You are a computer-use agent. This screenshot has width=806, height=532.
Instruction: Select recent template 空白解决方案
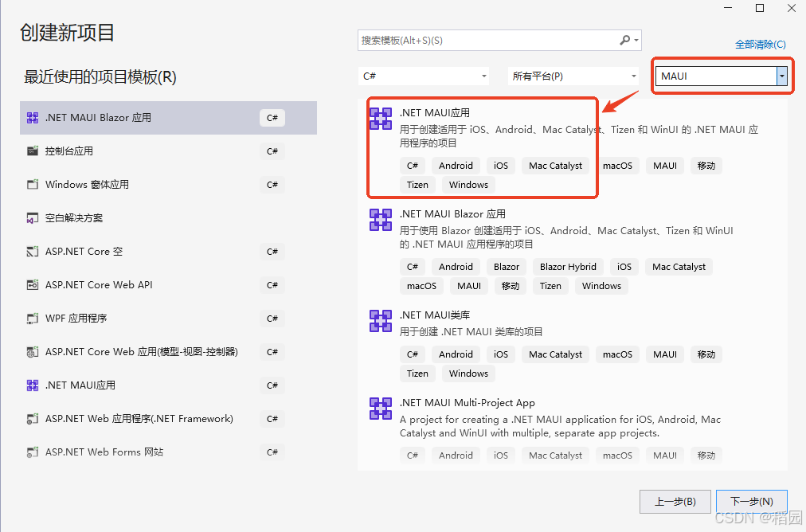click(x=168, y=218)
